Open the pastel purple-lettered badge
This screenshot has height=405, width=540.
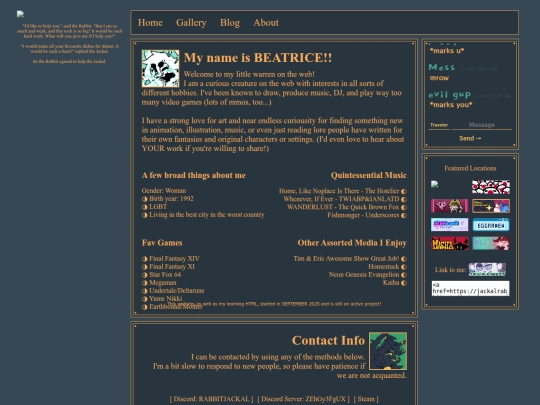pos(449,225)
